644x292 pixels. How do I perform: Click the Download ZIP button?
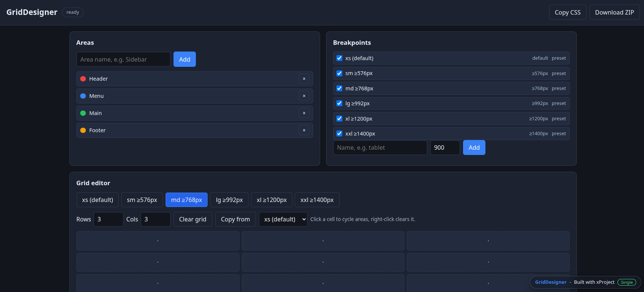point(615,12)
